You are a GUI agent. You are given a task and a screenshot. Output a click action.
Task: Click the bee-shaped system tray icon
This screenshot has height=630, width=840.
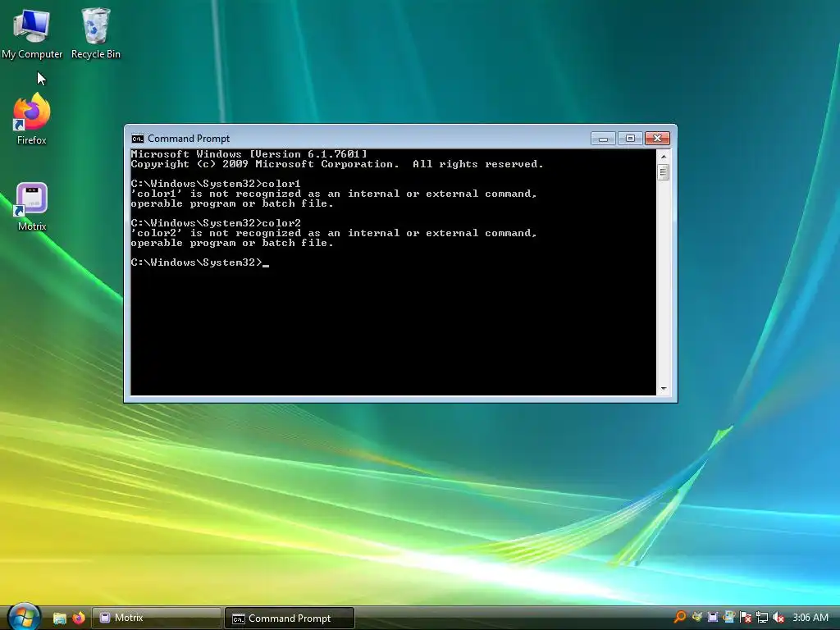click(696, 617)
